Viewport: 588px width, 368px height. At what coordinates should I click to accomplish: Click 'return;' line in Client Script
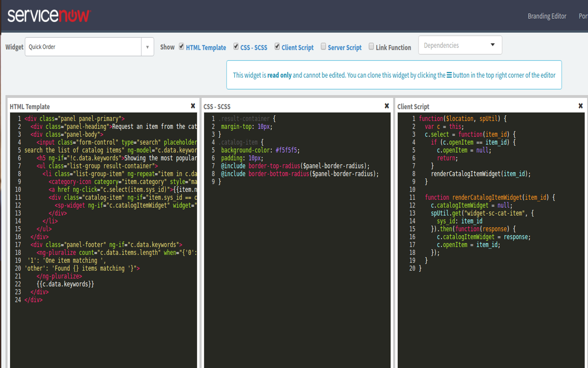447,158
